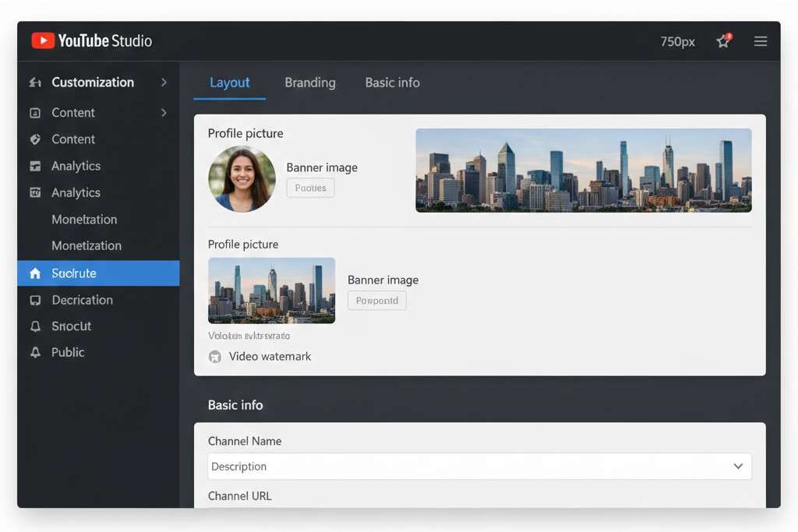The width and height of the screenshot is (798, 532).
Task: Click the Pooues button under Banner image
Action: click(310, 188)
